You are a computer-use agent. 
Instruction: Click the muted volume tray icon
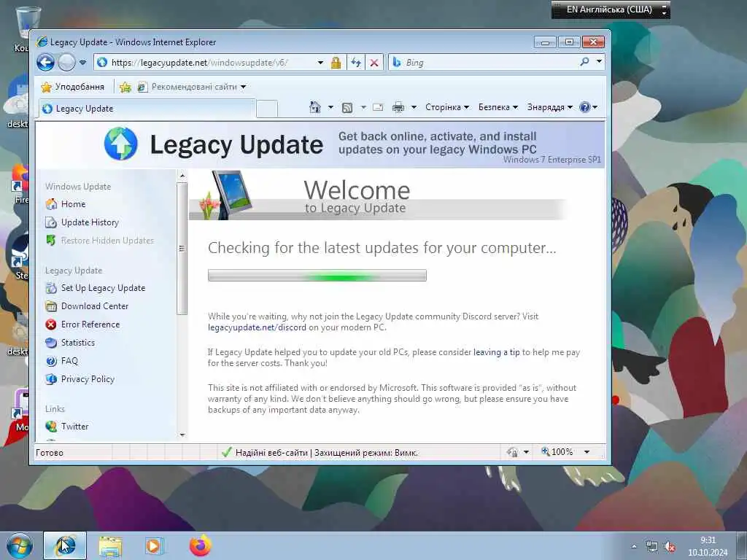pos(670,547)
